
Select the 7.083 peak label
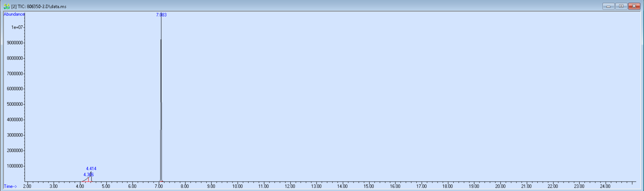(161, 15)
